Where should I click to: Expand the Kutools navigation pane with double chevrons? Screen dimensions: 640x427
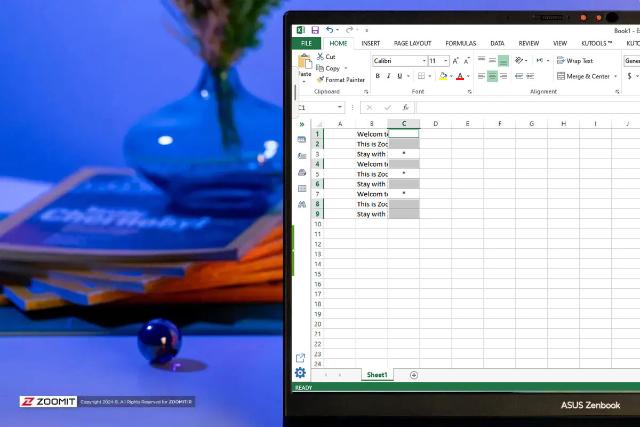click(302, 124)
